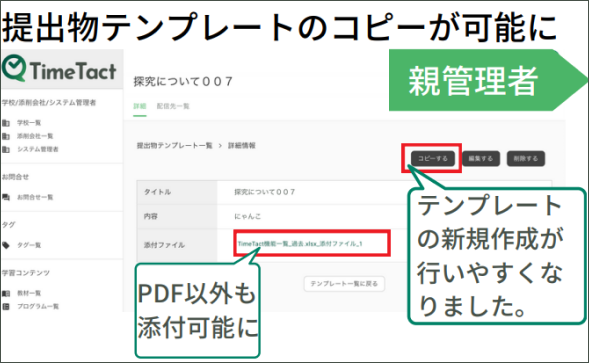Click the 学習コンテンツ section header
Viewport: 589px width, 363px height.
click(x=26, y=273)
